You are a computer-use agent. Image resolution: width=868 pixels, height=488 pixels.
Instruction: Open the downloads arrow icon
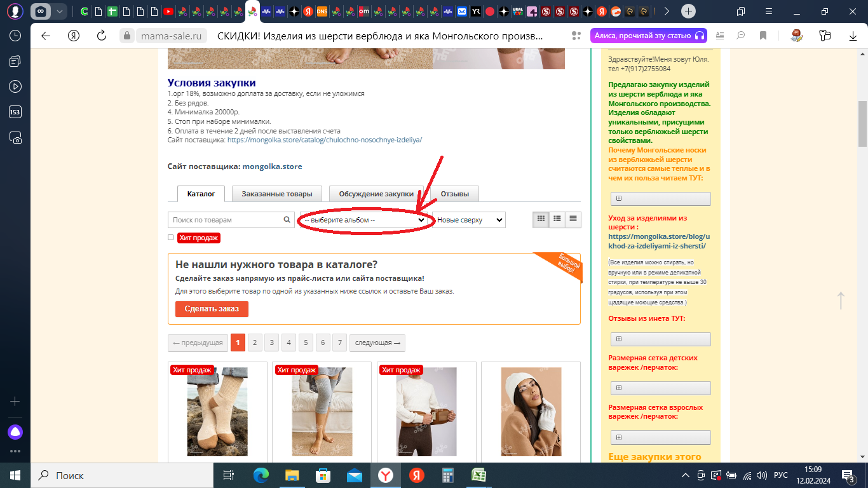(852, 36)
